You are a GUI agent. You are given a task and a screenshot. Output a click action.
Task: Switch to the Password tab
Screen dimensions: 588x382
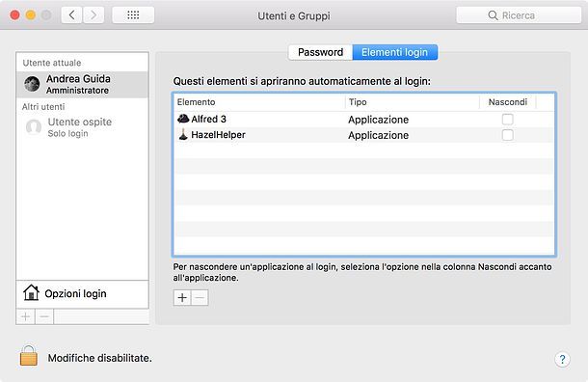[x=321, y=52]
